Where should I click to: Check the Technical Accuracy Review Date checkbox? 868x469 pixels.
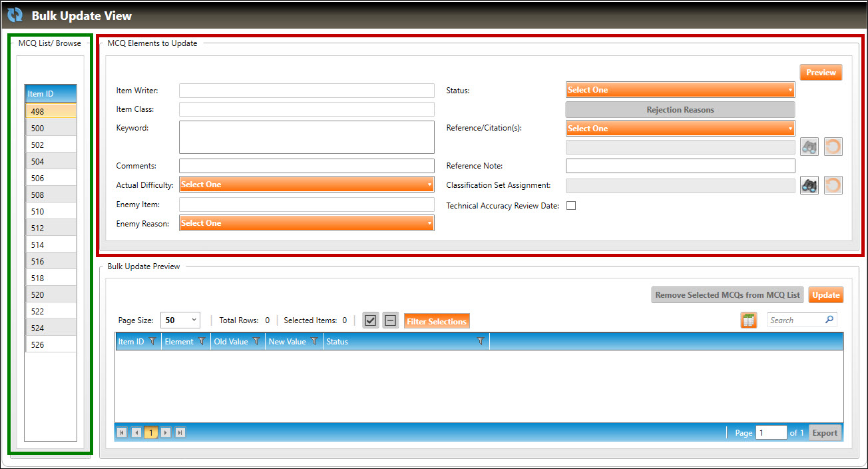point(570,206)
